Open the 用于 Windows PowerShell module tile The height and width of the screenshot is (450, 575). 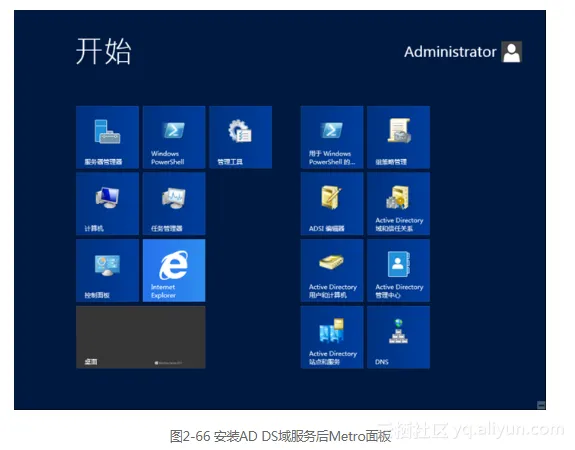(332, 137)
